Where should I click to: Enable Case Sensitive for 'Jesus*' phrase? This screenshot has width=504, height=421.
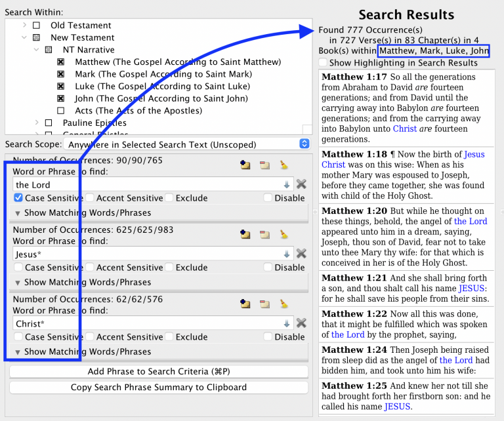click(18, 267)
